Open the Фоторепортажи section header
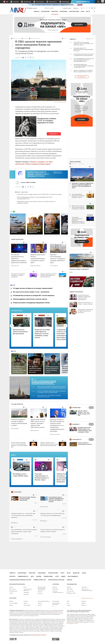 [x=17, y=311]
